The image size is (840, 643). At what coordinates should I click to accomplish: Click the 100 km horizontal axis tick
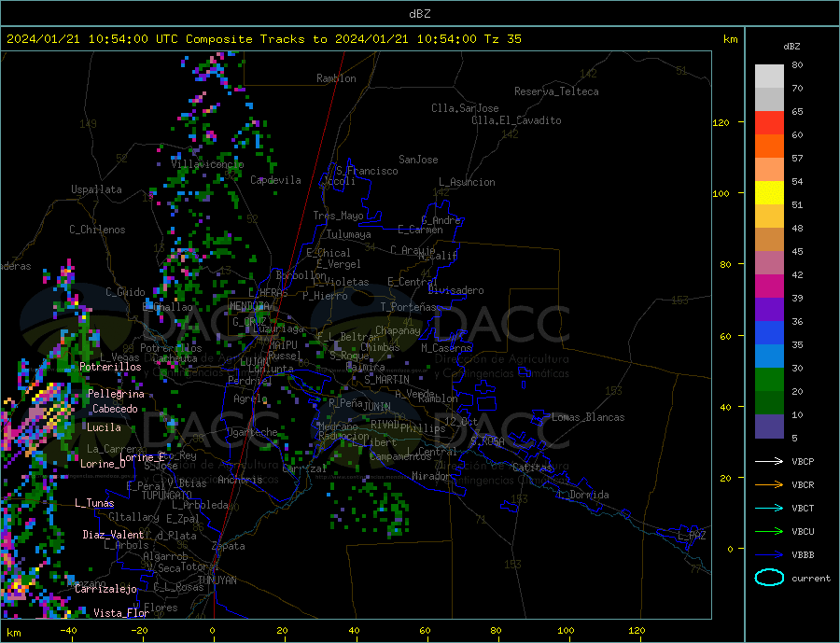[567, 631]
